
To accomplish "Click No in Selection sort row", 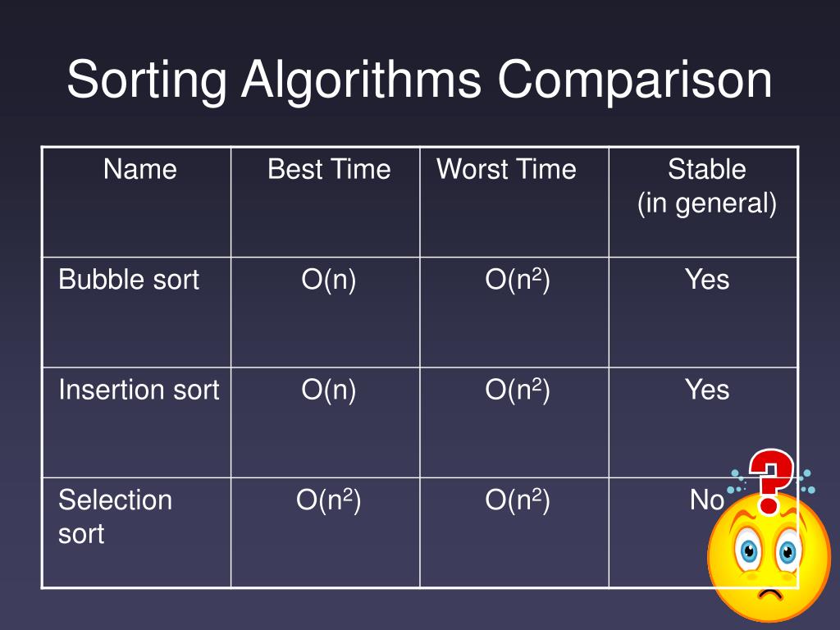I will (707, 500).
